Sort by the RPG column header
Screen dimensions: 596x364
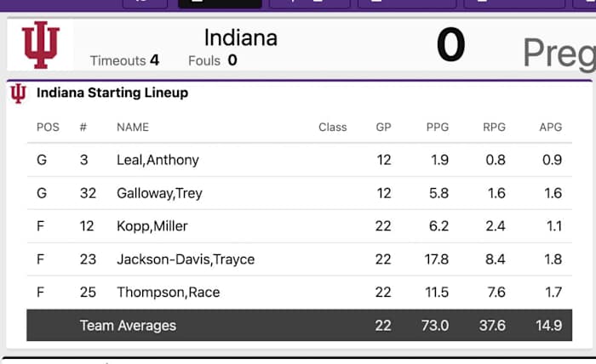click(x=494, y=128)
